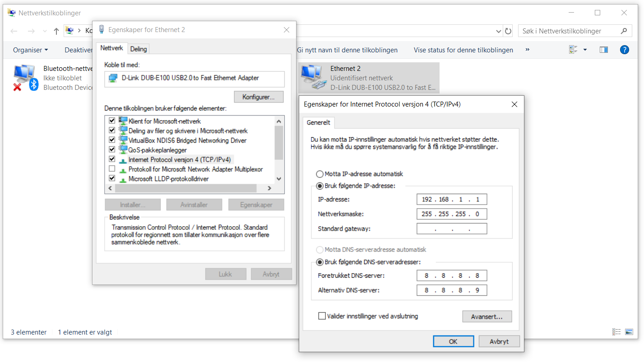
Task: Open the address bar history dropdown
Action: click(x=498, y=30)
